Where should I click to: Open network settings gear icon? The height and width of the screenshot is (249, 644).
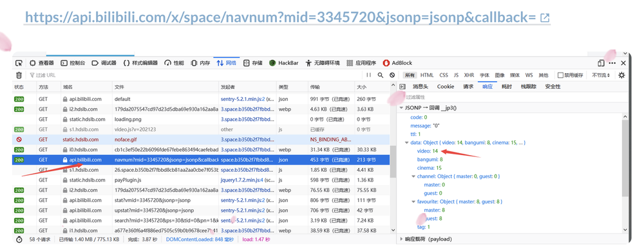(622, 75)
